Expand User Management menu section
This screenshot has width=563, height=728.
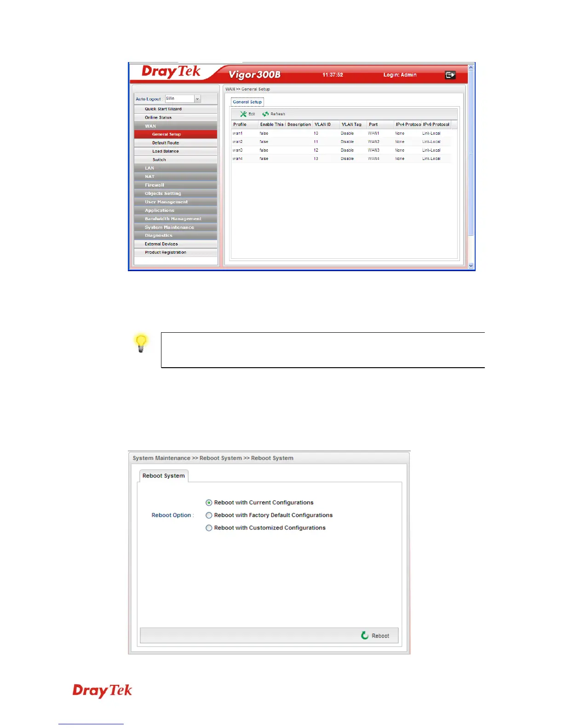176,202
